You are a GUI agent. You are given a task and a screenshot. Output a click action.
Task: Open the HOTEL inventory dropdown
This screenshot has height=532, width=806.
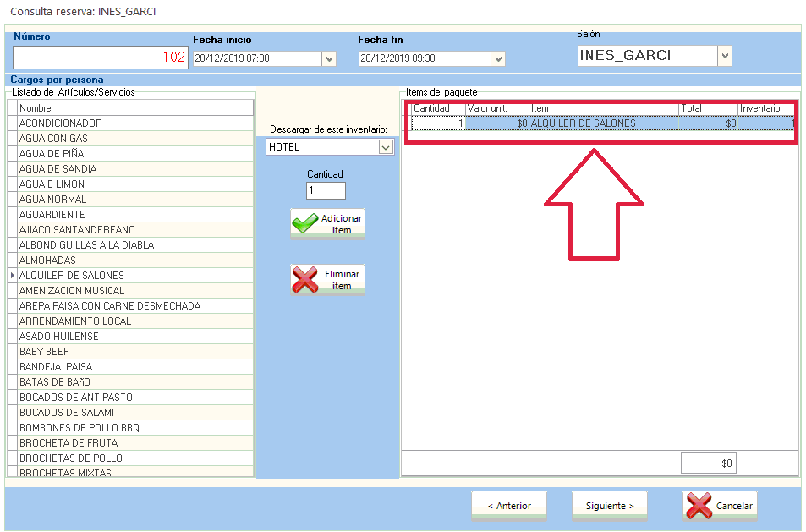pyautogui.click(x=386, y=147)
